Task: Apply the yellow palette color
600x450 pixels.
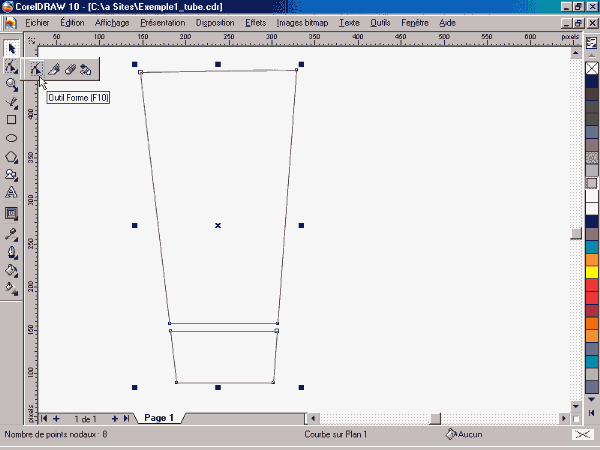Action: coord(592,272)
